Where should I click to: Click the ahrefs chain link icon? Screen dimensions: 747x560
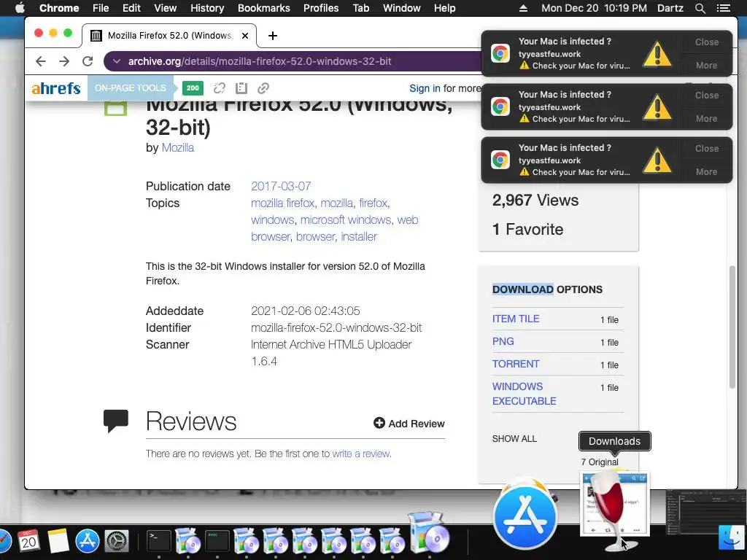pyautogui.click(x=263, y=88)
